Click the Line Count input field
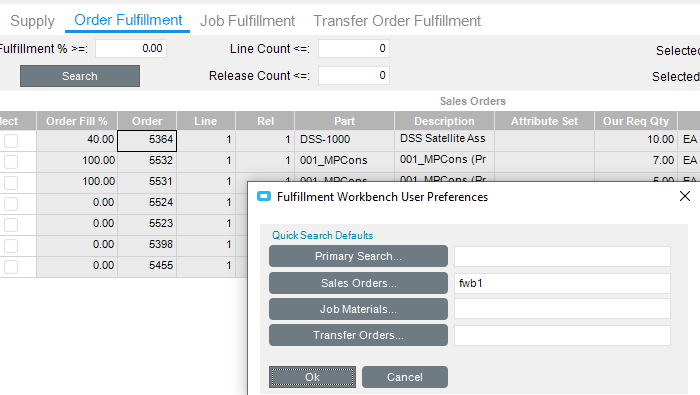The width and height of the screenshot is (700, 395). coord(354,49)
